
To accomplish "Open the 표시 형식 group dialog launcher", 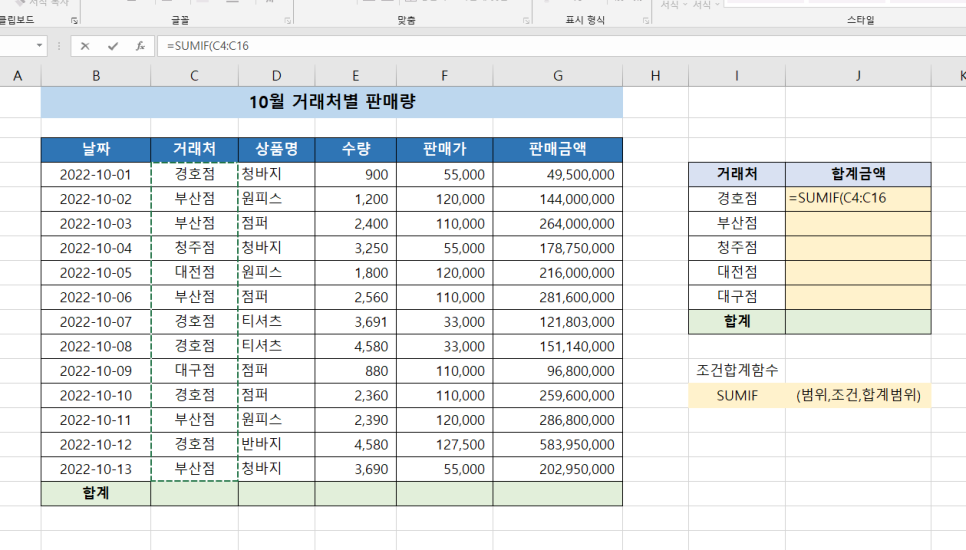I will click(646, 21).
